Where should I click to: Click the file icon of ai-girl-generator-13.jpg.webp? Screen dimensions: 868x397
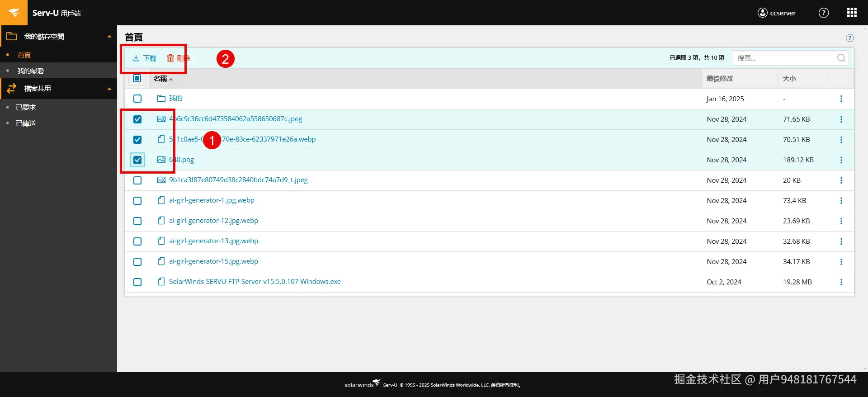pyautogui.click(x=161, y=241)
